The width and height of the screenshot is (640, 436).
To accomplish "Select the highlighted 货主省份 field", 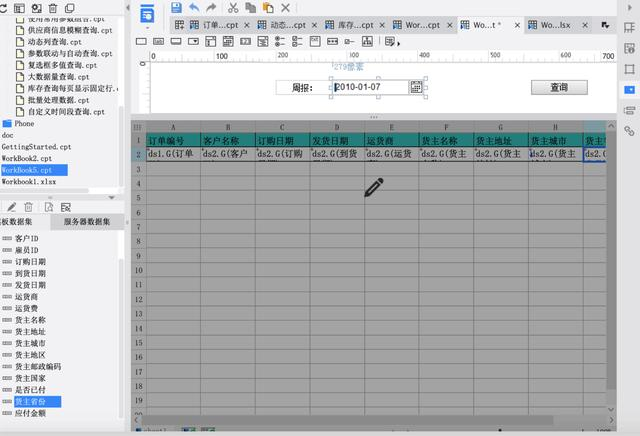I will (x=38, y=402).
